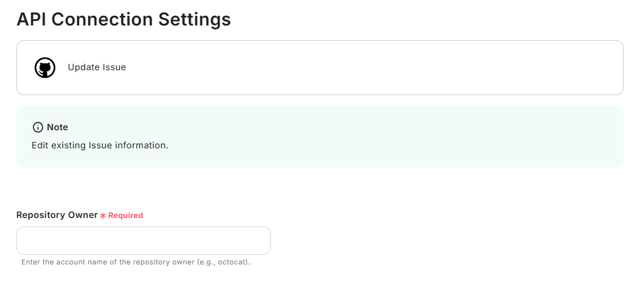Click the GitHub Octocat logo icon
Image resolution: width=644 pixels, height=282 pixels.
pyautogui.click(x=45, y=67)
